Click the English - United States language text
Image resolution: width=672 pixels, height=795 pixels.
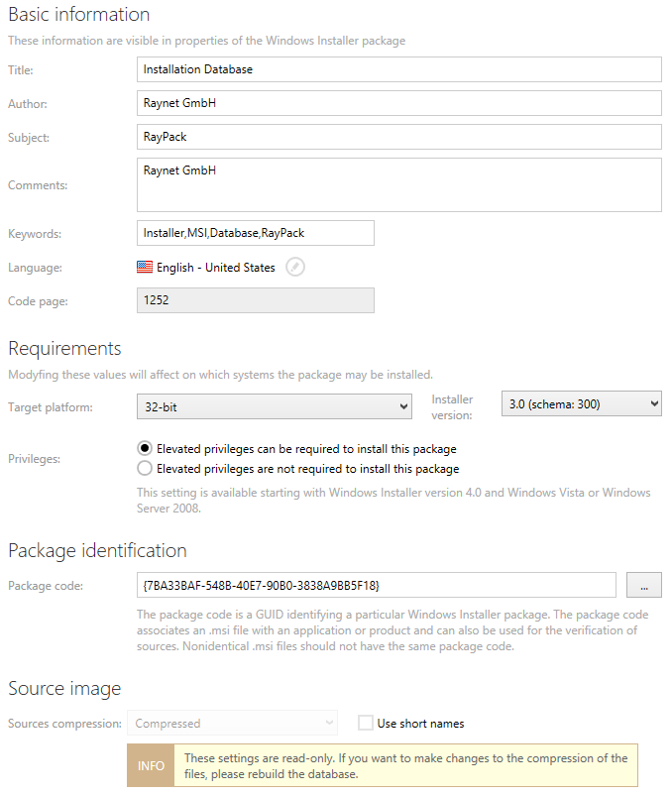tap(216, 268)
